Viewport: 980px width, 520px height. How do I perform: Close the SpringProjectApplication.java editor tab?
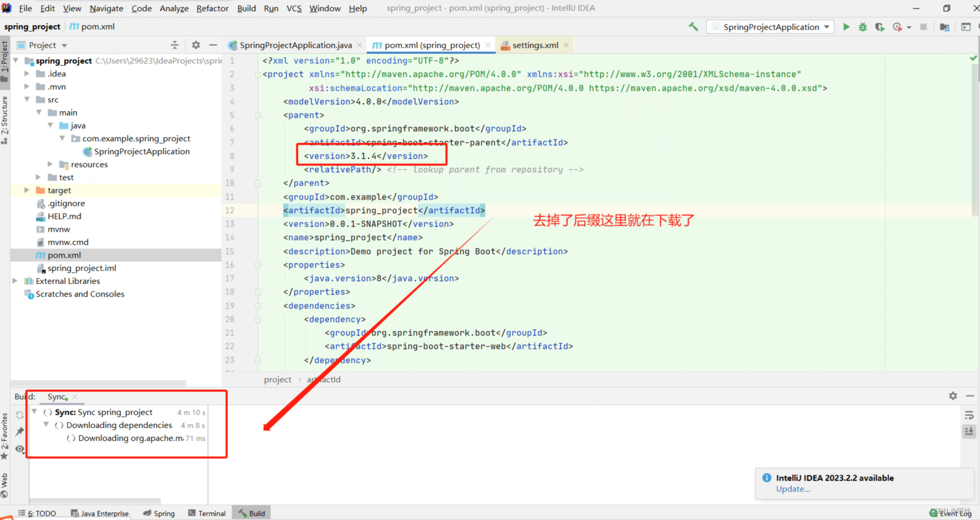click(x=359, y=45)
